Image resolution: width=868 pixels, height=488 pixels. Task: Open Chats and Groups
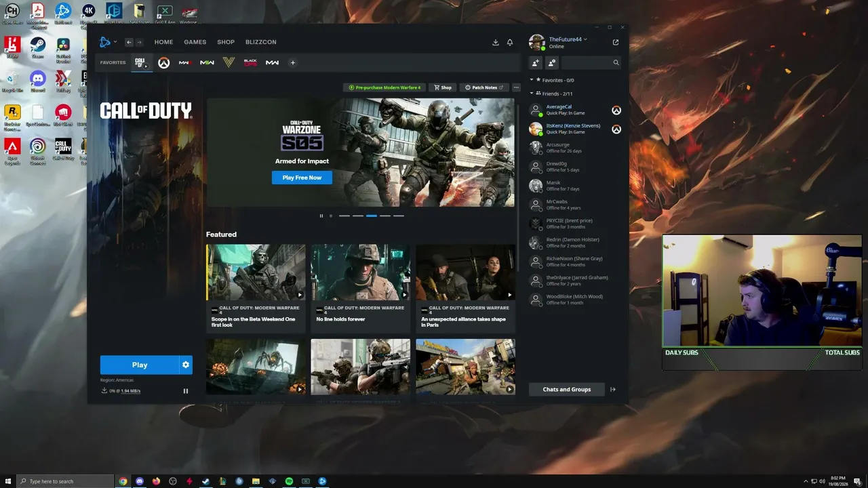[x=567, y=389]
